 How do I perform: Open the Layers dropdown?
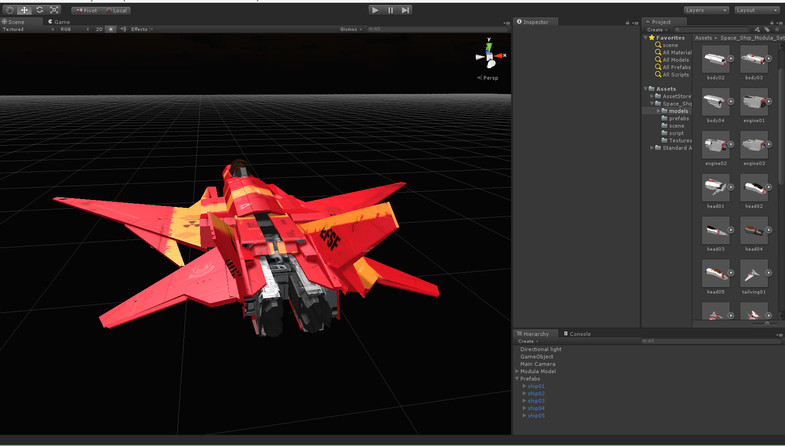coord(706,10)
